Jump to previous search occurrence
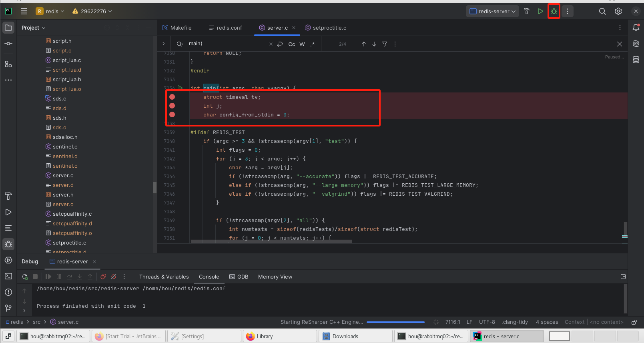Viewport: 644px width, 343px height. point(364,44)
